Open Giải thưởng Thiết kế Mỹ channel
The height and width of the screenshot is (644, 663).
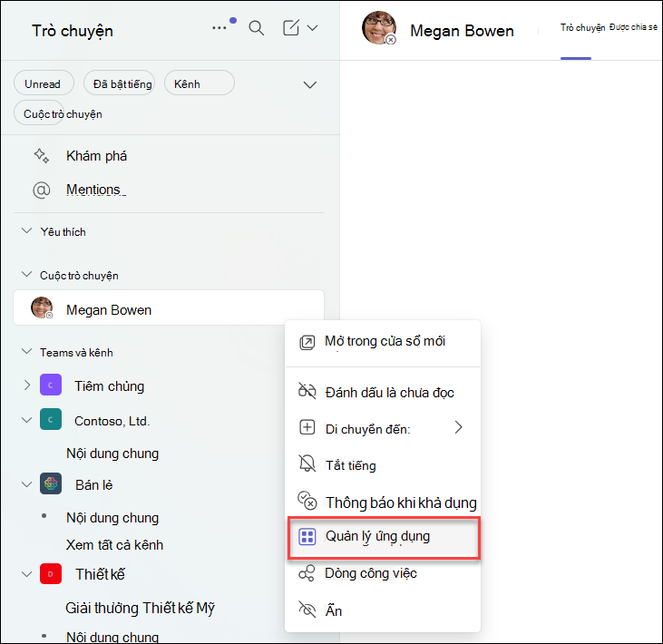point(141,608)
